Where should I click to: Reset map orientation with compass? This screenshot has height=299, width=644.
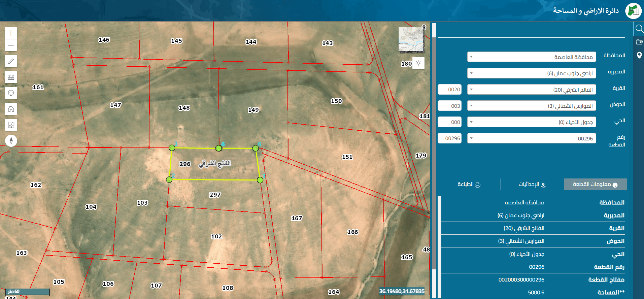tap(11, 141)
